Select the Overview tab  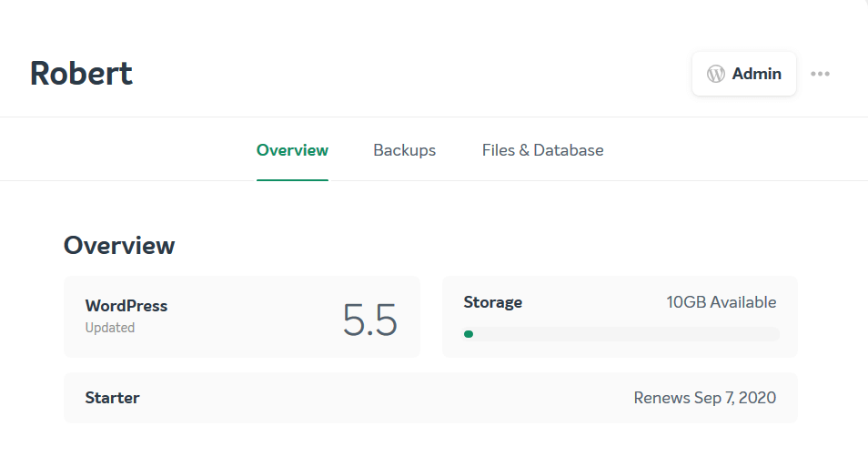coord(292,150)
